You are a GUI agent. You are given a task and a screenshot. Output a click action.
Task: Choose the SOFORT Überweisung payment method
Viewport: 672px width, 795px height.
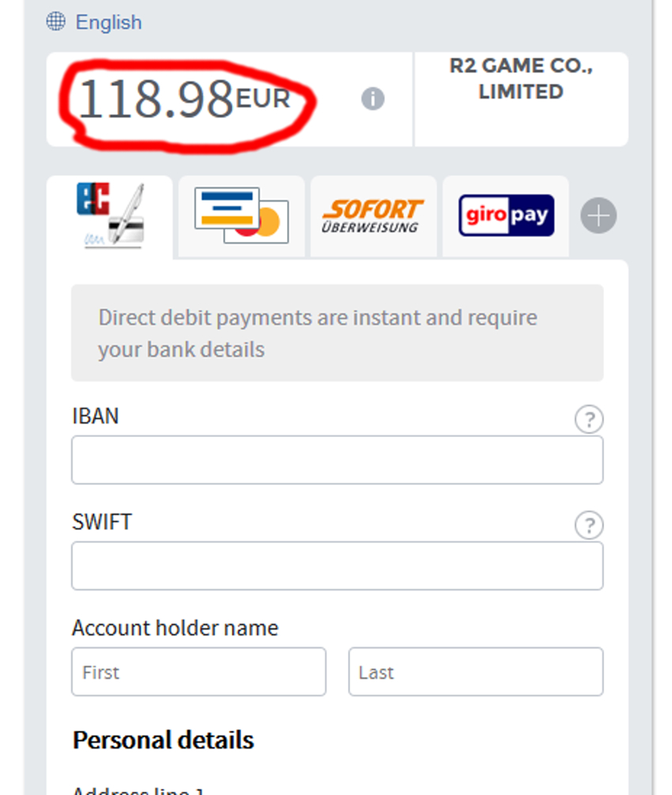click(x=372, y=216)
